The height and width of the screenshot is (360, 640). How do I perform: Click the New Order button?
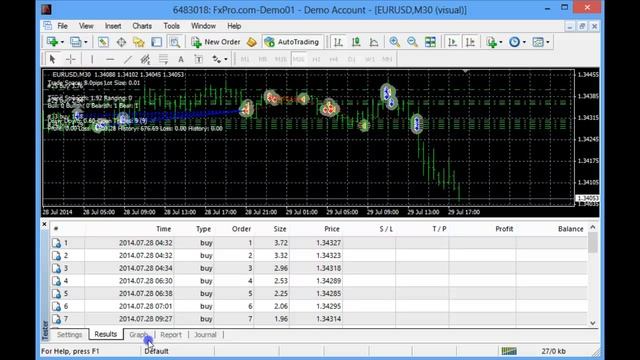pyautogui.click(x=216, y=42)
